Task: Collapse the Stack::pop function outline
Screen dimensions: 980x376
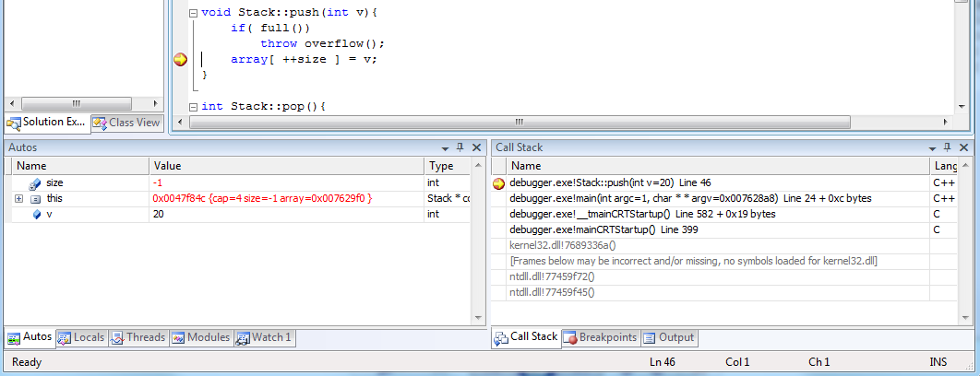Action: 192,107
